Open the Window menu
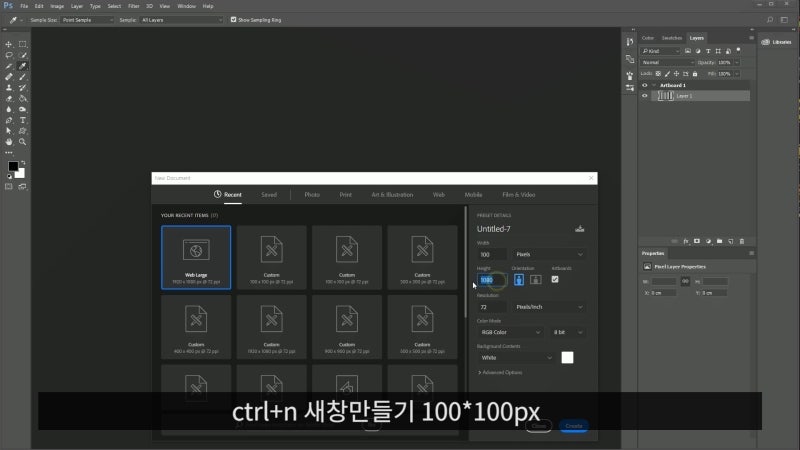Viewport: 800px width, 450px height. click(x=186, y=6)
